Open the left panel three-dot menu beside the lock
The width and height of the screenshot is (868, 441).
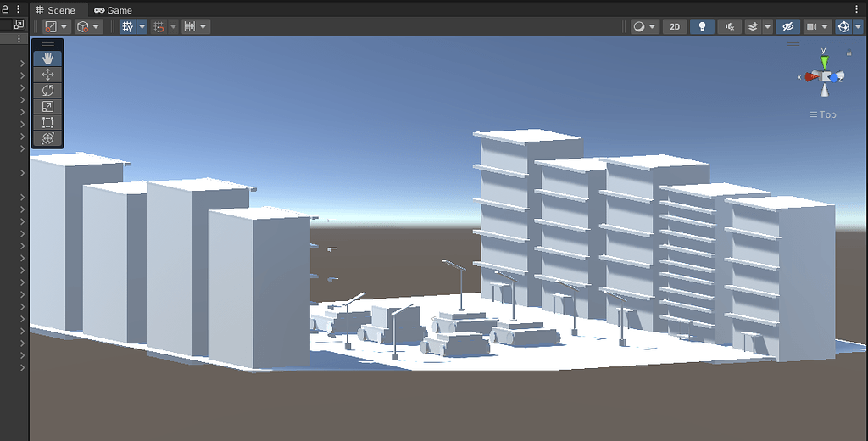pyautogui.click(x=19, y=9)
